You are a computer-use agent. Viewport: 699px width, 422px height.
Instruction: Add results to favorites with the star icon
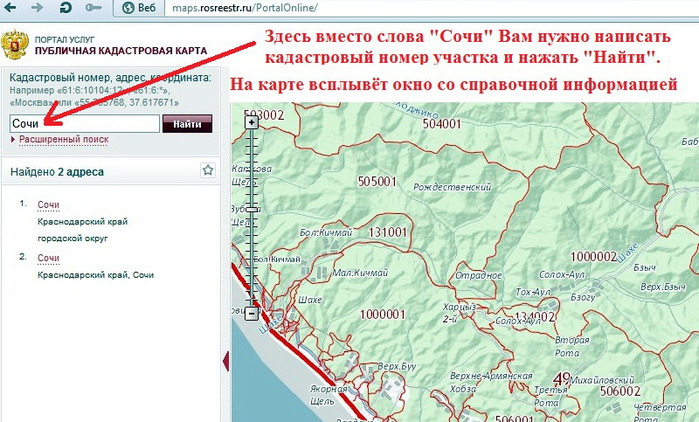pyautogui.click(x=208, y=170)
